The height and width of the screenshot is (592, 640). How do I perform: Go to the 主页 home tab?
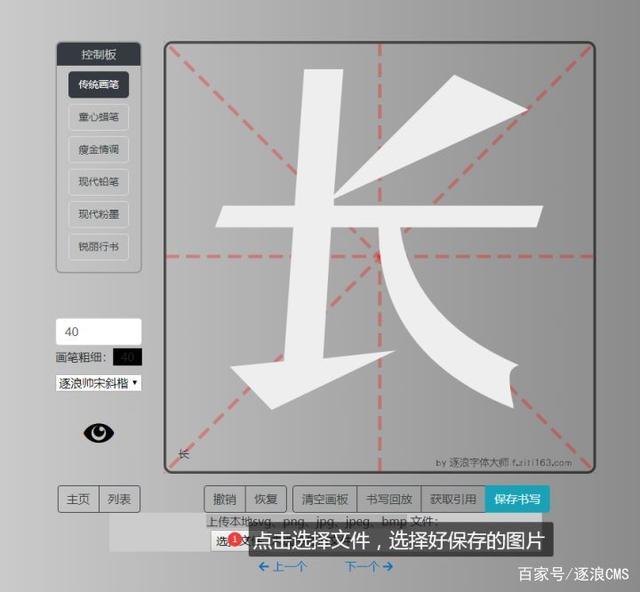(x=79, y=499)
